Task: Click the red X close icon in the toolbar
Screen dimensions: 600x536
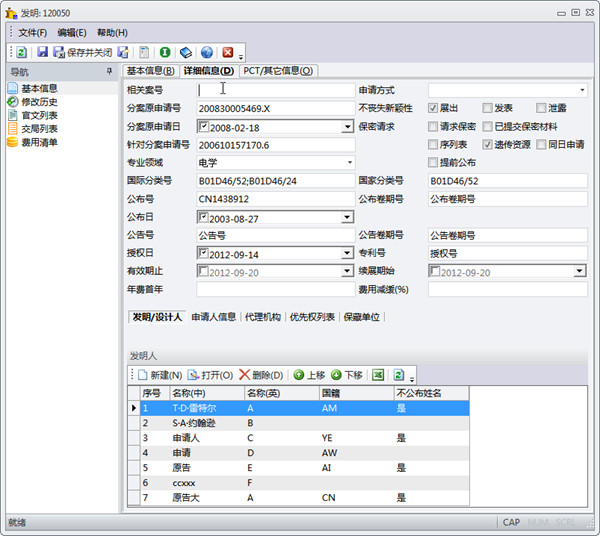Action: [x=228, y=52]
